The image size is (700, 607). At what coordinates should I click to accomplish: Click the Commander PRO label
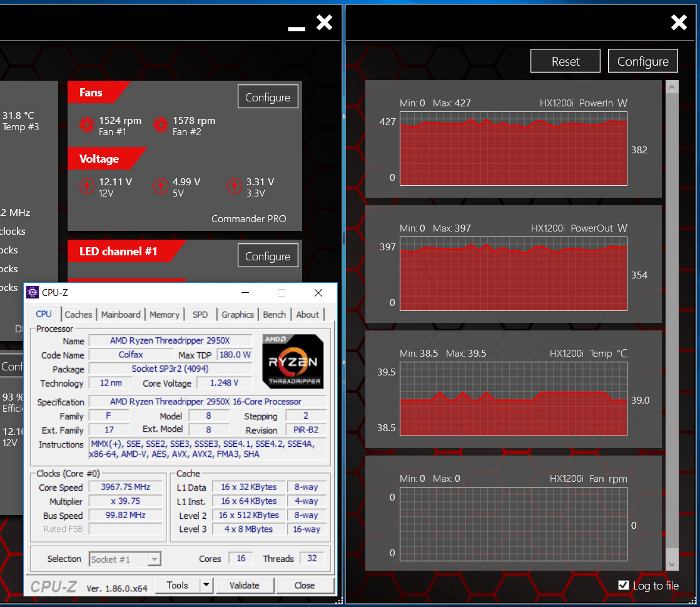(249, 219)
